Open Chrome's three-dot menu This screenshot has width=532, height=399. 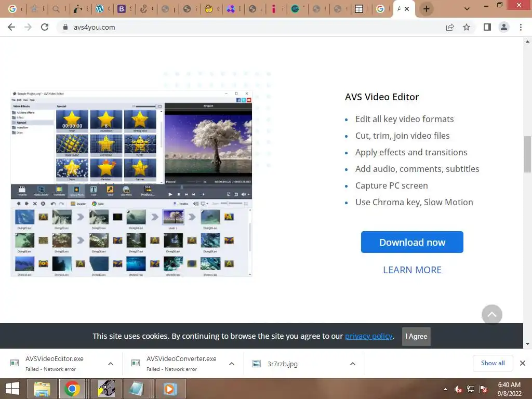(x=521, y=27)
